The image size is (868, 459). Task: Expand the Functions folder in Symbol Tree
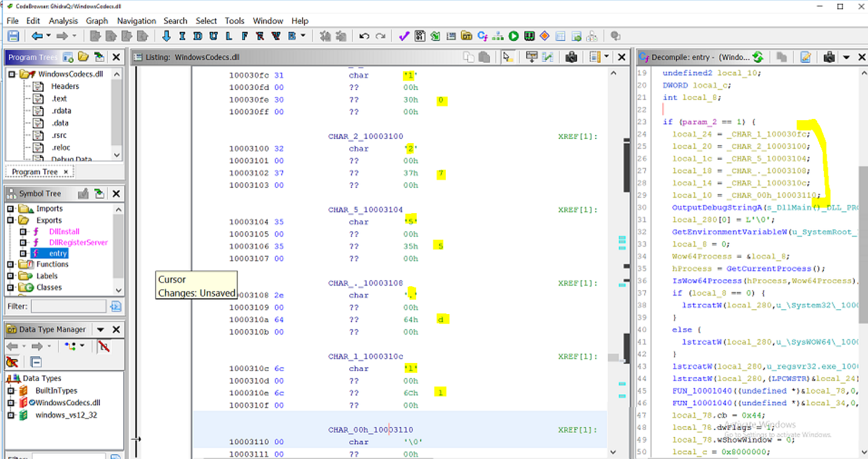11,264
